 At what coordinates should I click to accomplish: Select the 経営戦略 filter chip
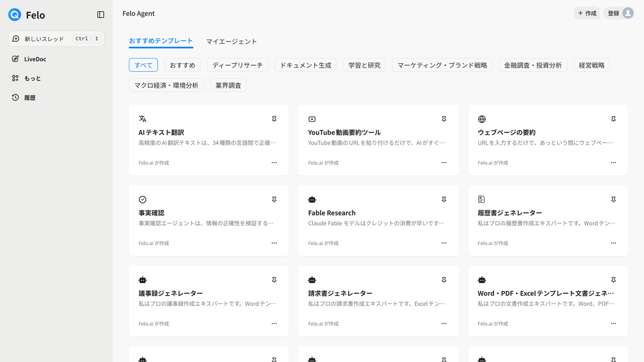tap(591, 65)
